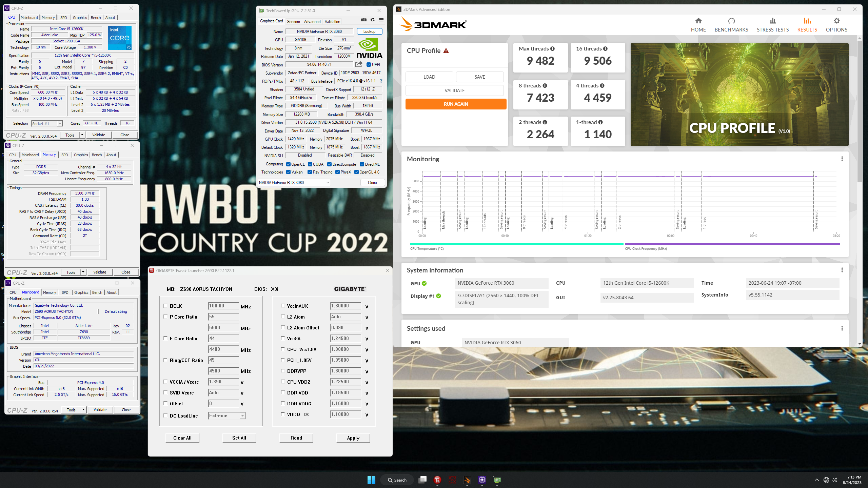Refresh GPU-Z with refresh icon

click(x=372, y=20)
